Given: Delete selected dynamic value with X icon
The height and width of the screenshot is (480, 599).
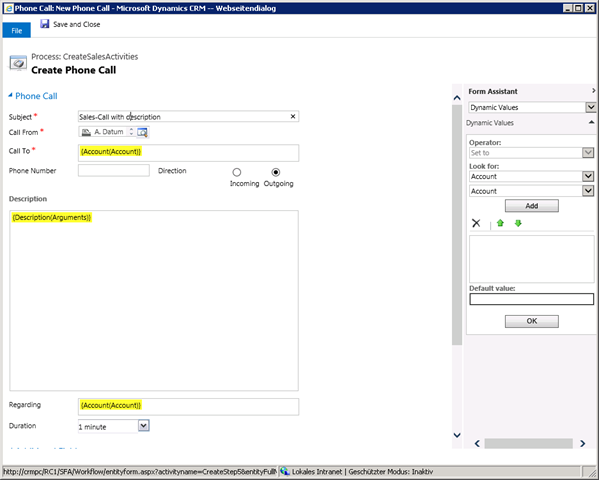Looking at the screenshot, I should (x=476, y=223).
